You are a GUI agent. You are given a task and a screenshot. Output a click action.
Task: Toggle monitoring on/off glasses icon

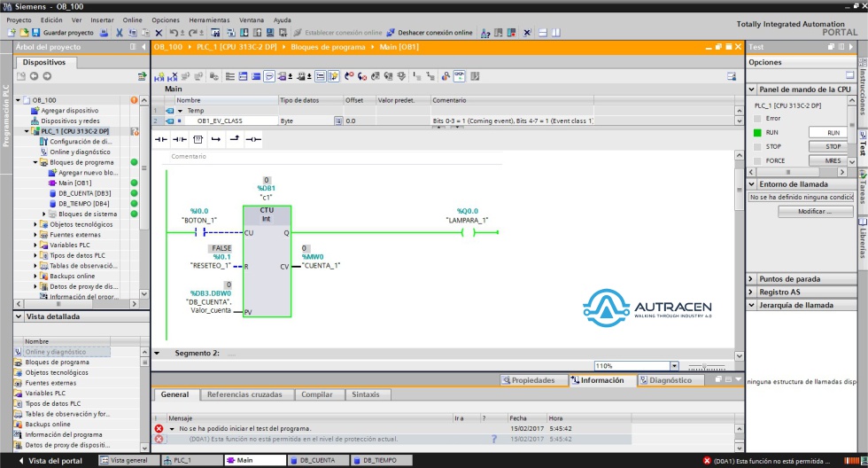[459, 76]
